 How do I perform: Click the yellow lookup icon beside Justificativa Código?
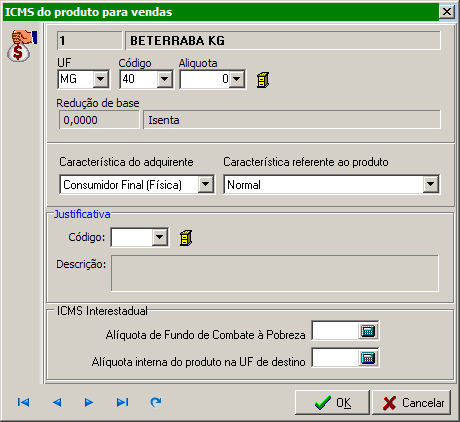(x=186, y=238)
